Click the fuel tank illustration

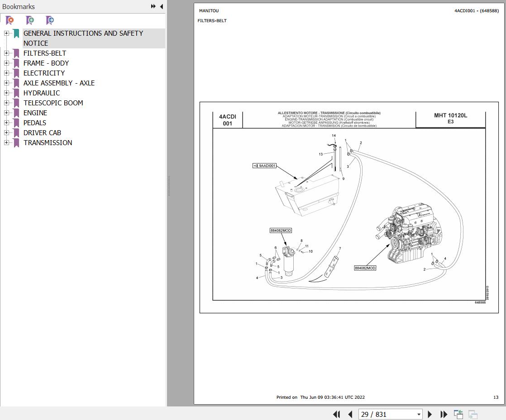coord(307,196)
